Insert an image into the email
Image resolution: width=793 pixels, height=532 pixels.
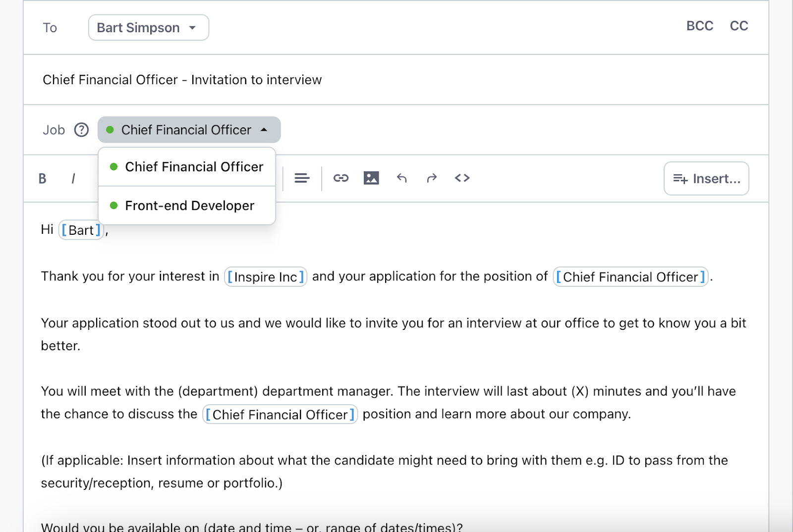(371, 178)
